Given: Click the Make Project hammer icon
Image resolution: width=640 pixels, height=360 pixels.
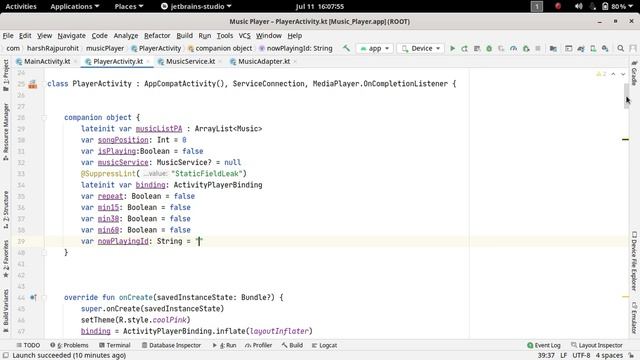Looking at the screenshot, I should tap(346, 48).
